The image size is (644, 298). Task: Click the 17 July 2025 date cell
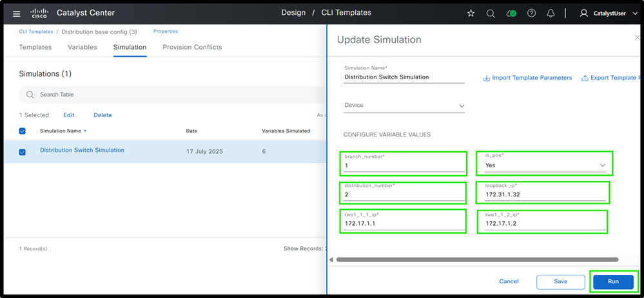tap(204, 152)
